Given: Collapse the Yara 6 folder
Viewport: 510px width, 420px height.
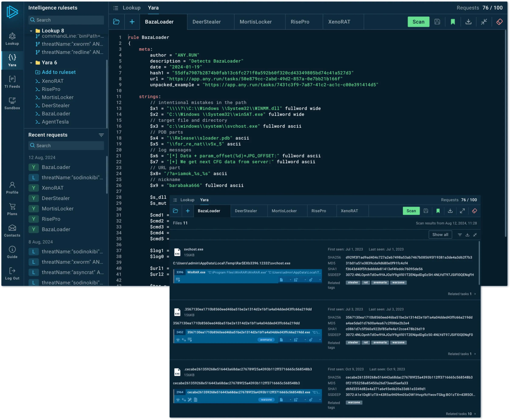Looking at the screenshot, I should [31, 63].
